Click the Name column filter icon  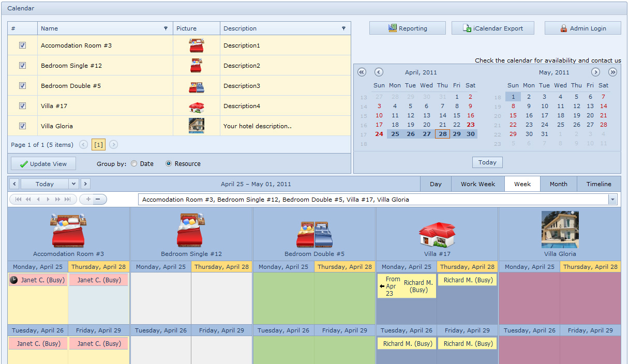(166, 28)
